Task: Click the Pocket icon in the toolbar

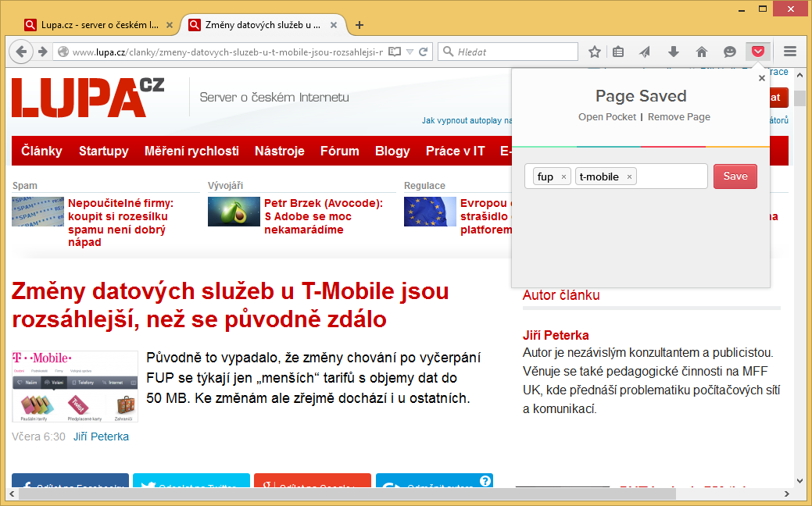Action: [x=757, y=52]
